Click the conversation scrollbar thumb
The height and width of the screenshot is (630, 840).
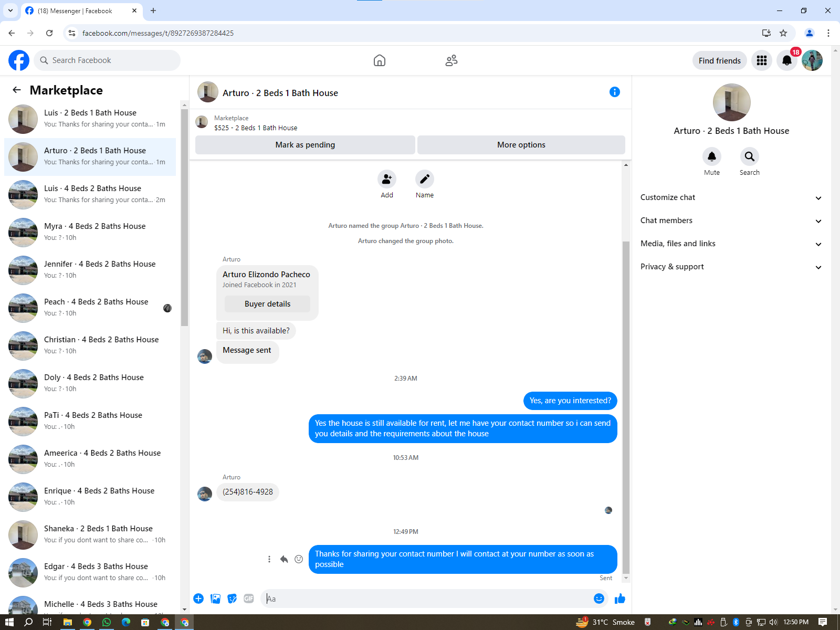(x=625, y=407)
